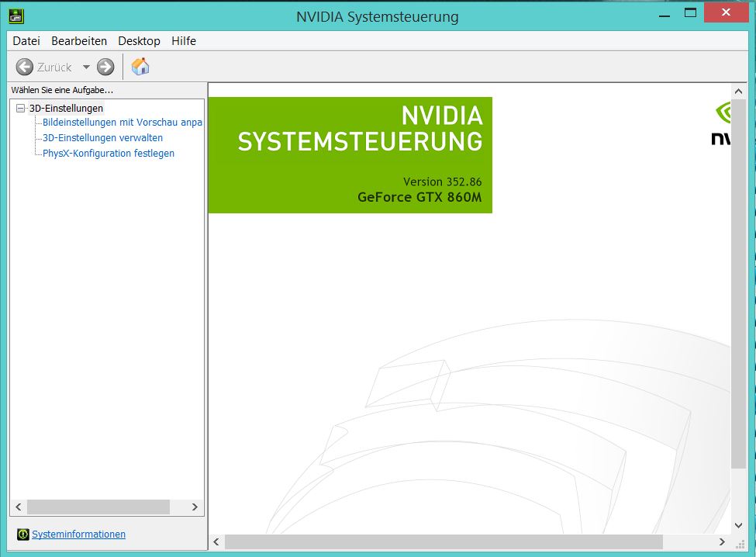756x557 pixels.
Task: Click main pane horizontal scrollbar left arrow
Action: (x=216, y=541)
